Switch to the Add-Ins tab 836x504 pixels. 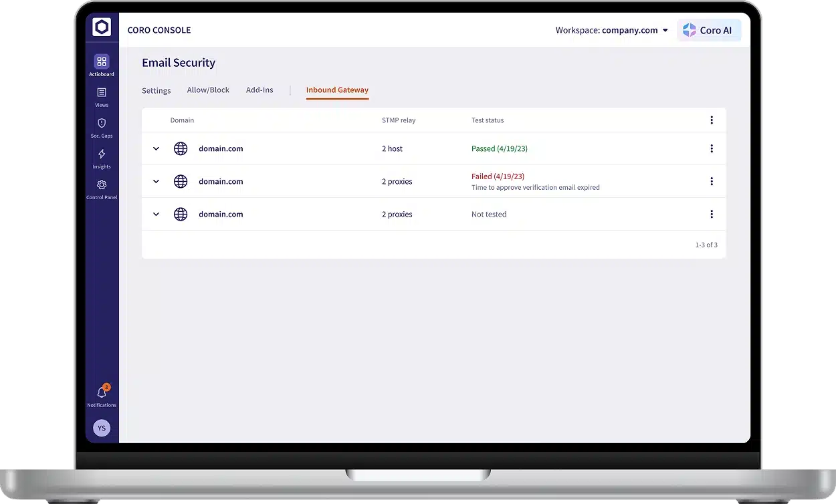(259, 90)
